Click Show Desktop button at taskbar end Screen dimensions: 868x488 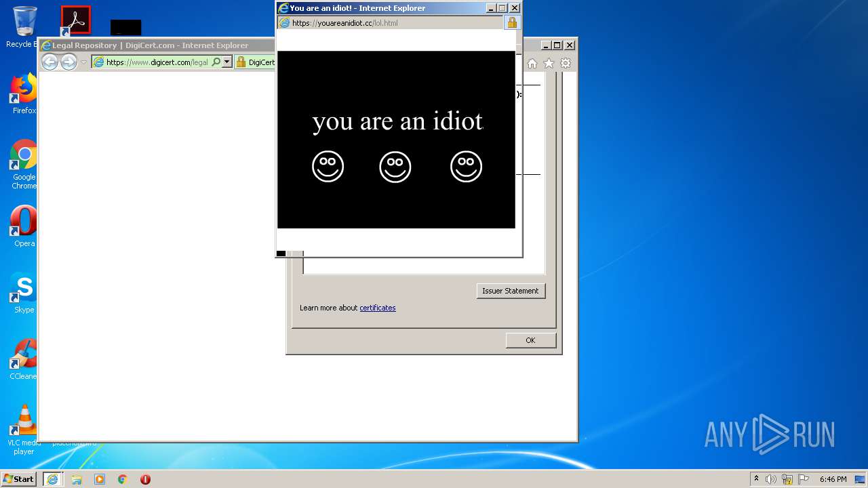click(861, 479)
